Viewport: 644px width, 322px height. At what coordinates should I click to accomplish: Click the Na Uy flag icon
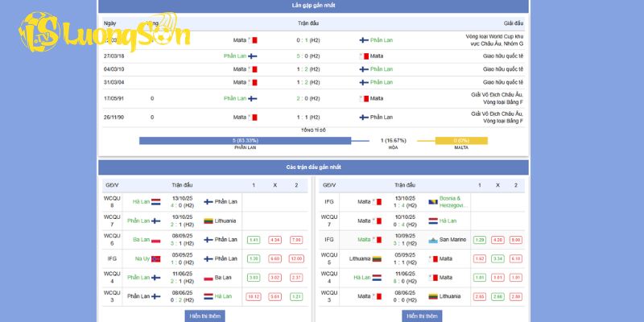point(156,258)
